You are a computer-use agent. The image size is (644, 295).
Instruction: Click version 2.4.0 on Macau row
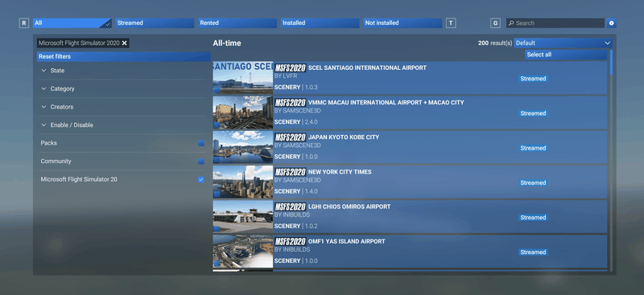click(311, 122)
